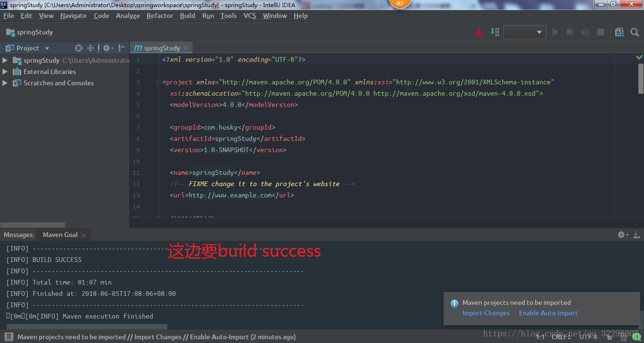Click the Maven execution finished line
The width and height of the screenshot is (644, 343).
point(80,316)
